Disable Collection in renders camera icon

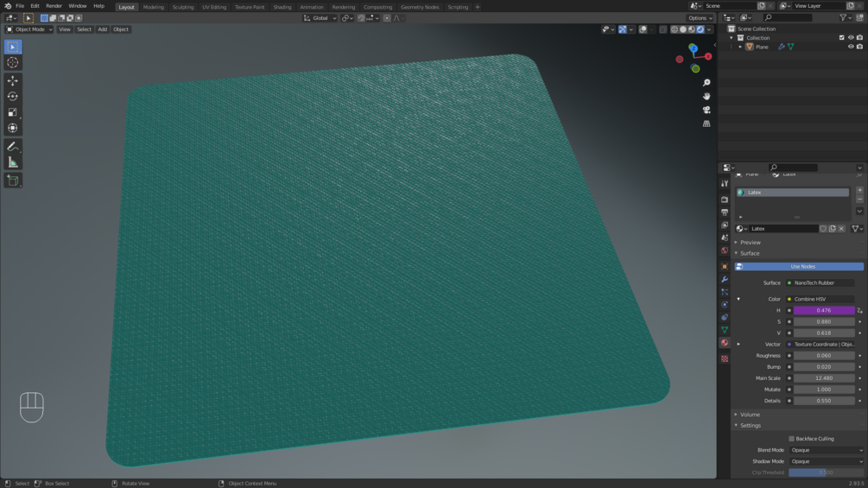point(859,38)
